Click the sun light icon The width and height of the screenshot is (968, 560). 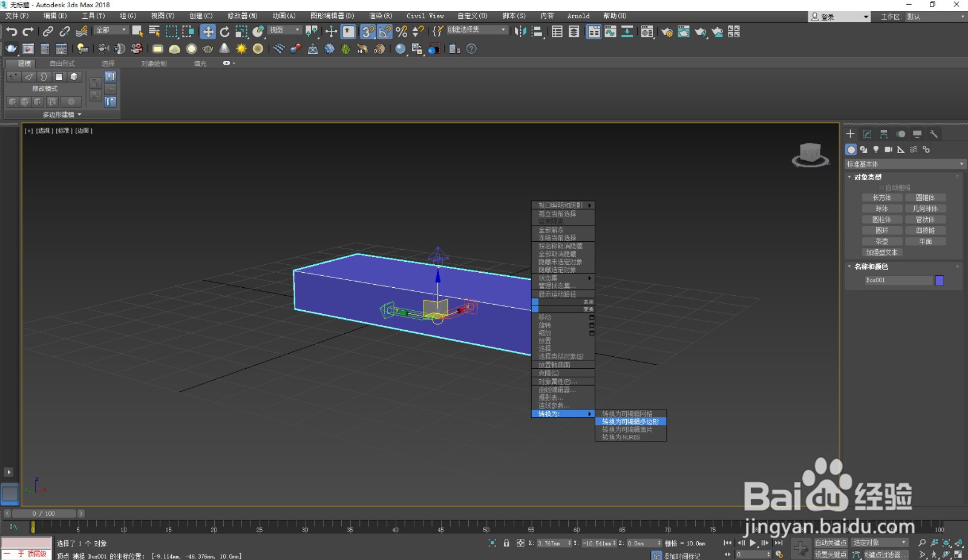pyautogui.click(x=241, y=49)
